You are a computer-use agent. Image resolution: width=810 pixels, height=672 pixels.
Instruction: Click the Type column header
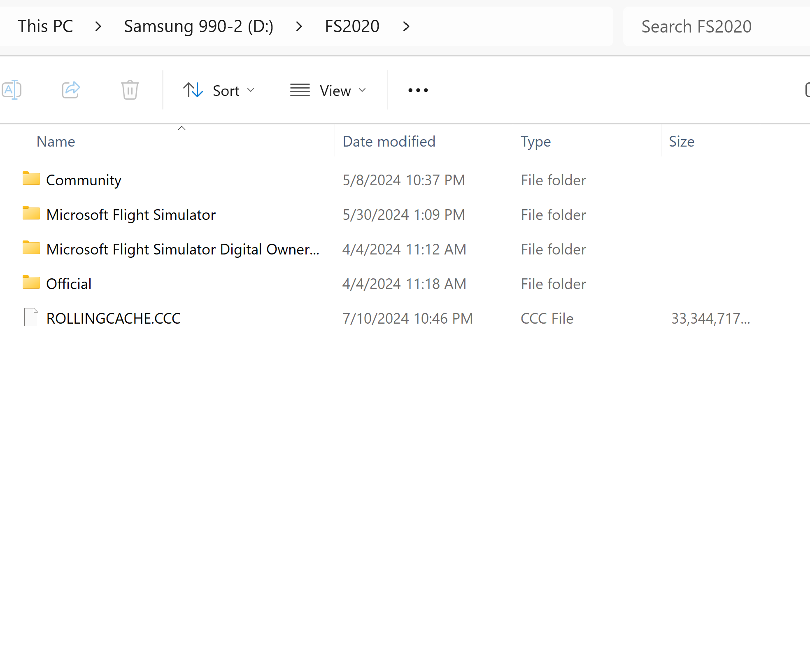point(535,142)
